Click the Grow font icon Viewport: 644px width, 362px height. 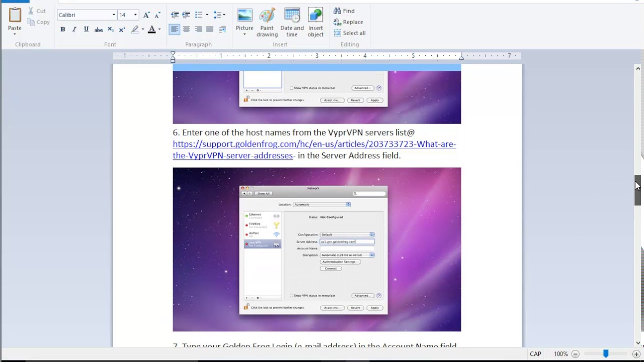coord(146,15)
